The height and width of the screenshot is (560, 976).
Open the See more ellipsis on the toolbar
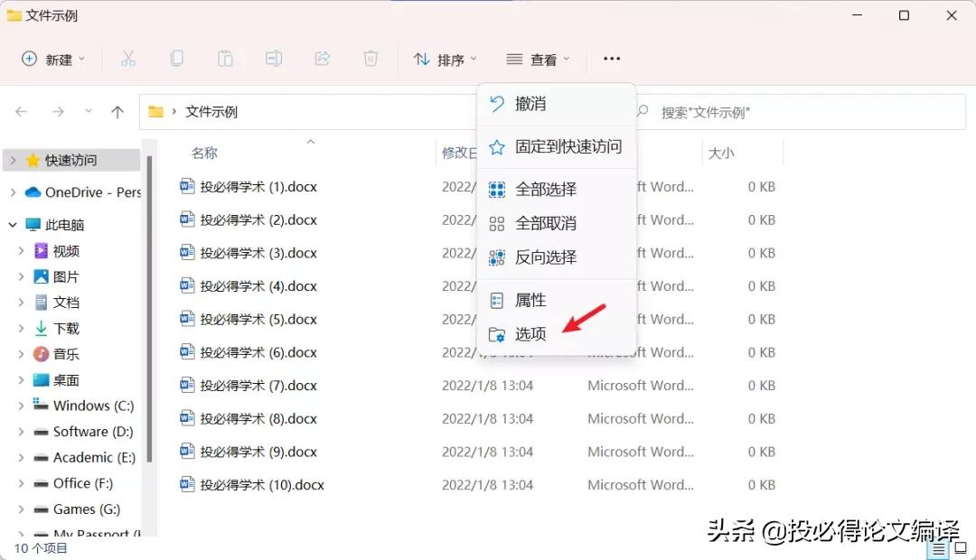[x=611, y=58]
